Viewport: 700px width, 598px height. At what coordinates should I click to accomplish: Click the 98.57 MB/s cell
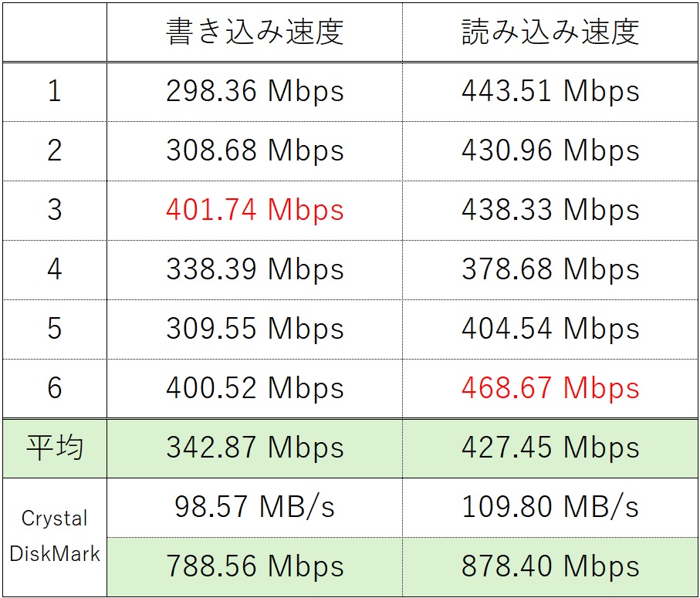(x=255, y=507)
